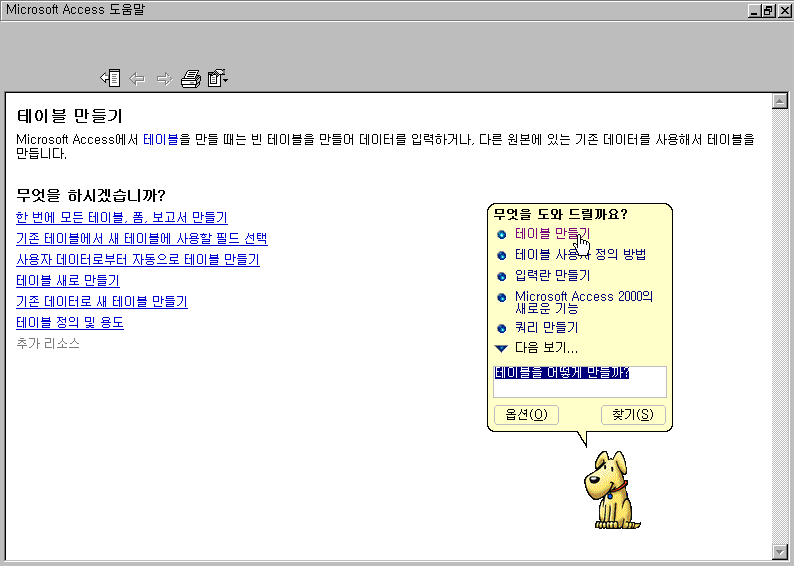Click the 옵션(O) button

click(x=526, y=415)
